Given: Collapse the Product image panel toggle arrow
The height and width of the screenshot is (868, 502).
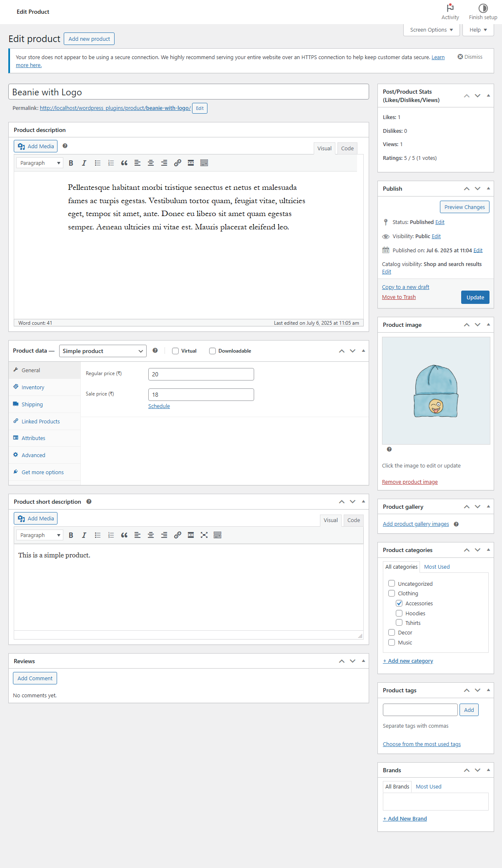Looking at the screenshot, I should tap(488, 325).
